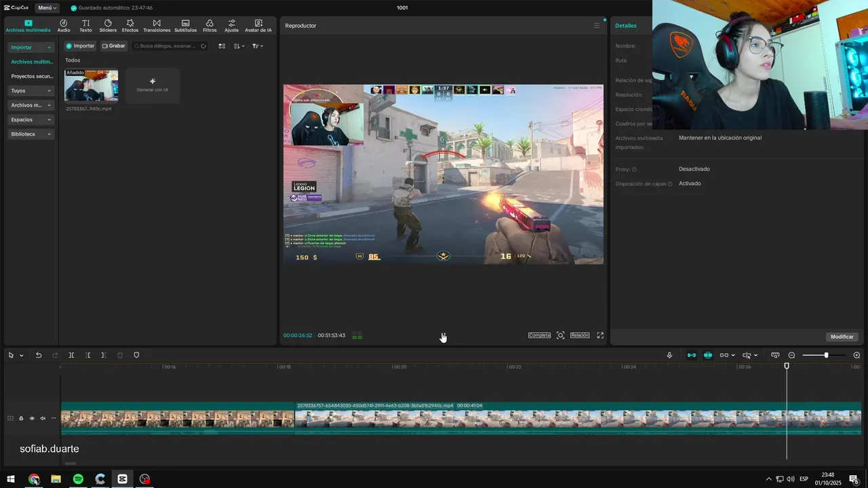The image size is (868, 488).
Task: Click the Detalles tab header
Action: pyautogui.click(x=626, y=26)
